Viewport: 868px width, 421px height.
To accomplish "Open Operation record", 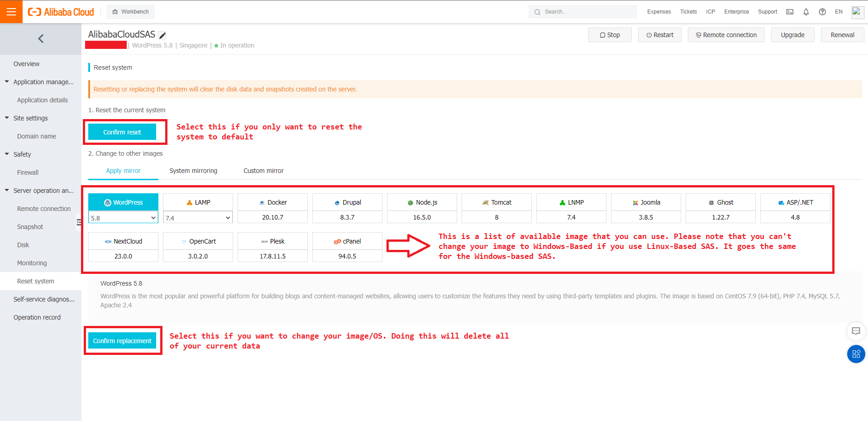I will [41, 317].
